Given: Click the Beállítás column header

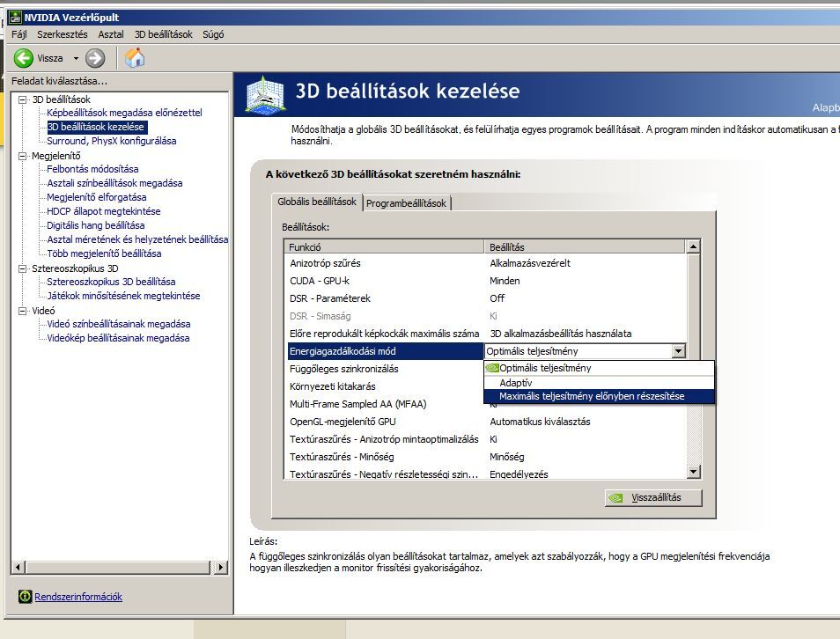Looking at the screenshot, I should tap(585, 247).
